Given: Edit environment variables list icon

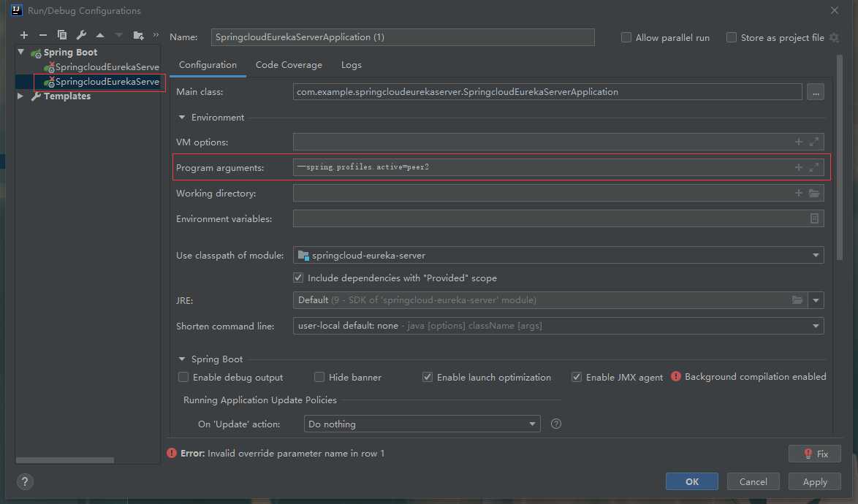Looking at the screenshot, I should coord(814,218).
